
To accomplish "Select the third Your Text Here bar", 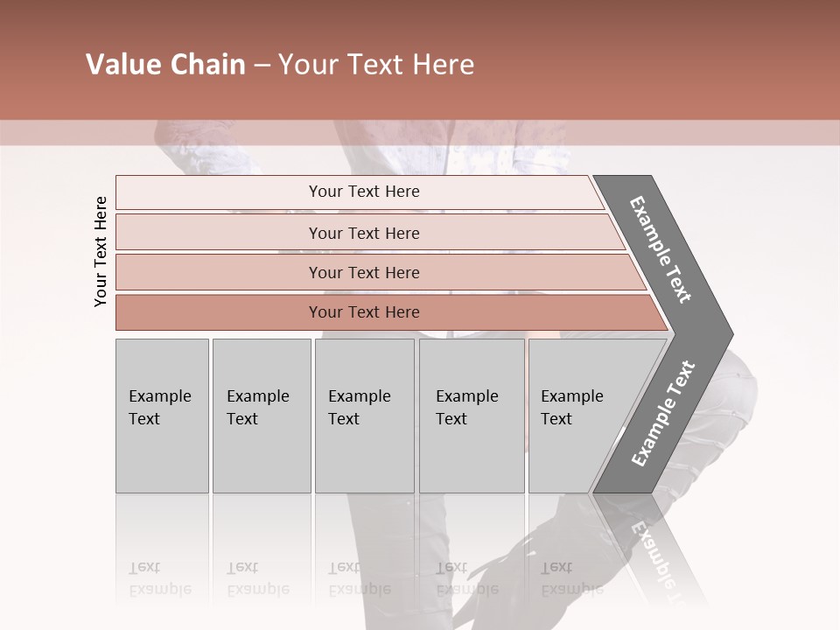I will [363, 272].
